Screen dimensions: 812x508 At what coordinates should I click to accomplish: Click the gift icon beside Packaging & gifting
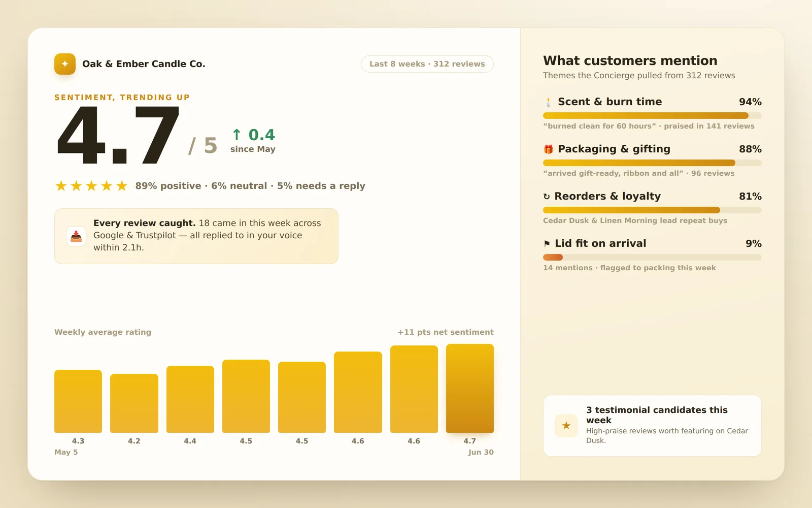(x=548, y=149)
